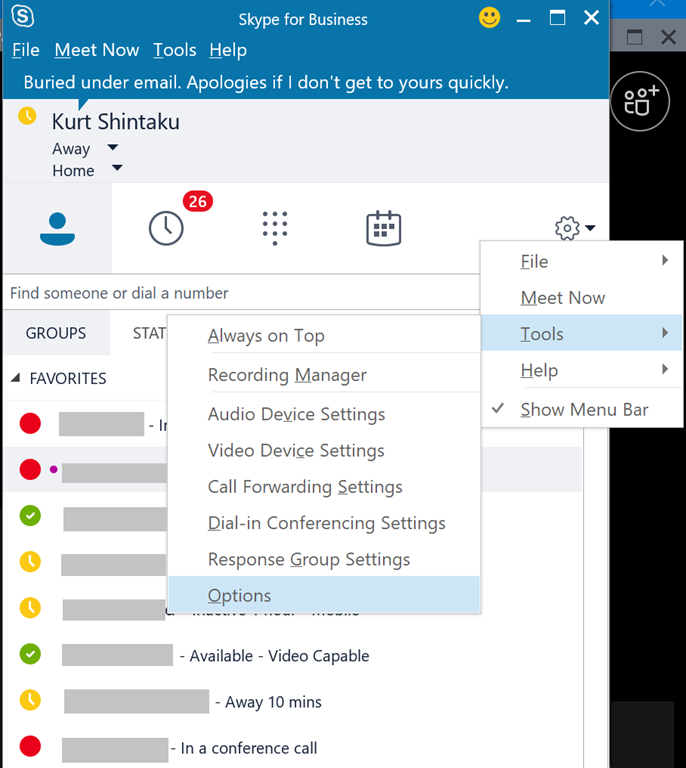Screen dimensions: 686x768
Task: Click the Skype logo in title bar
Action: (21, 18)
